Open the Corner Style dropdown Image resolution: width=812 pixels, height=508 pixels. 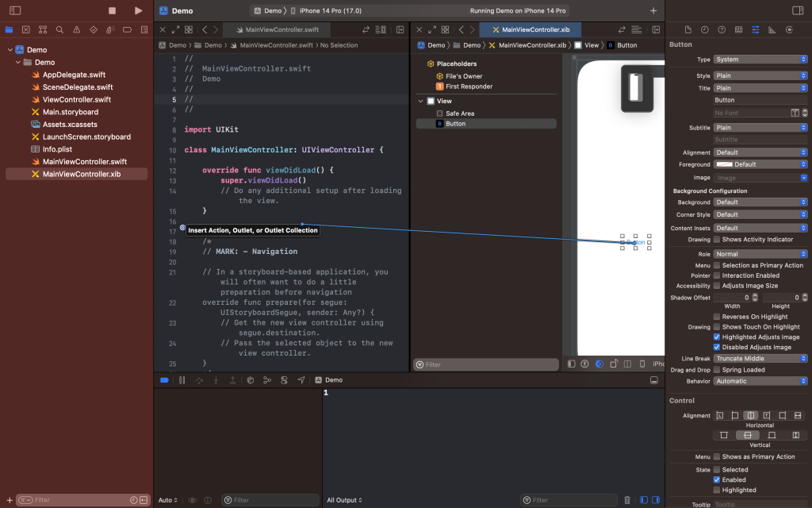click(x=760, y=214)
